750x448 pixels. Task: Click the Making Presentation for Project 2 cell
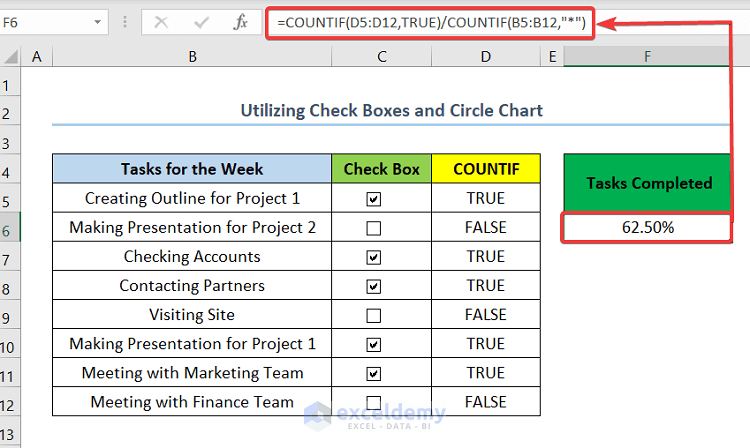pos(192,227)
